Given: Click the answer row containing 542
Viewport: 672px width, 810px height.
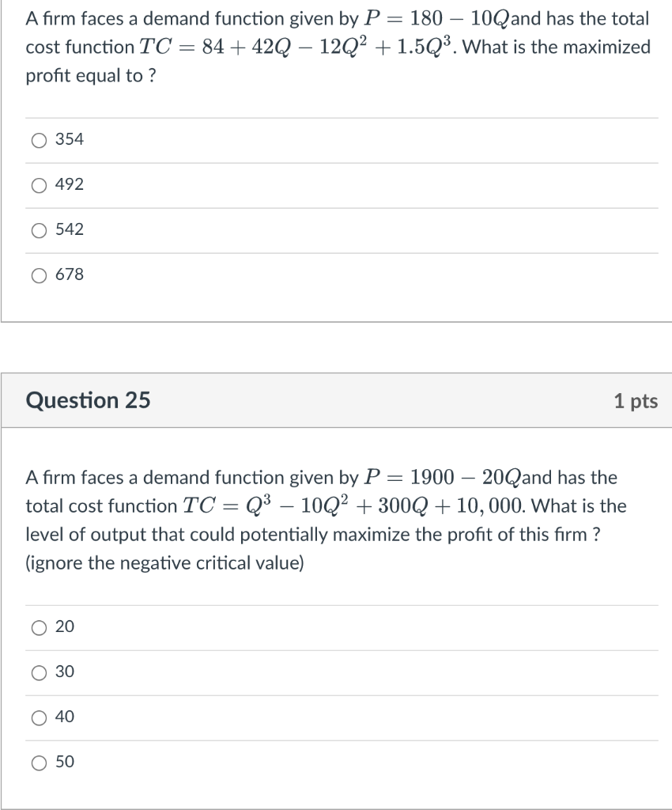Looking at the screenshot, I should pos(66,230).
